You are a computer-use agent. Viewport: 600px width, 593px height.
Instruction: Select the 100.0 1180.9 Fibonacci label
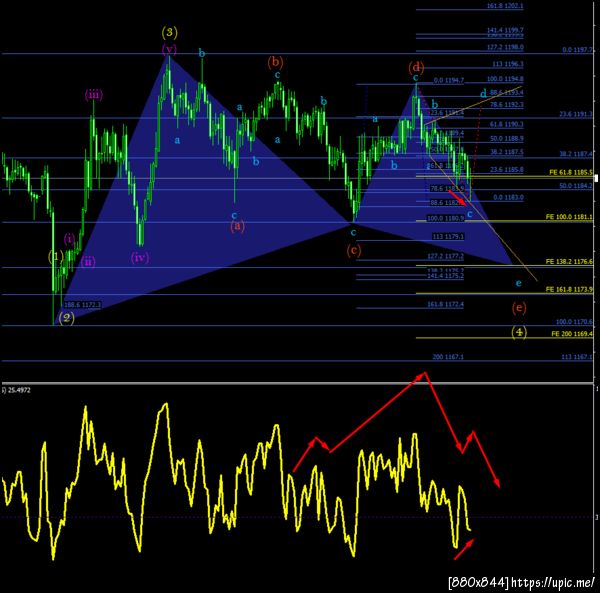pos(445,218)
